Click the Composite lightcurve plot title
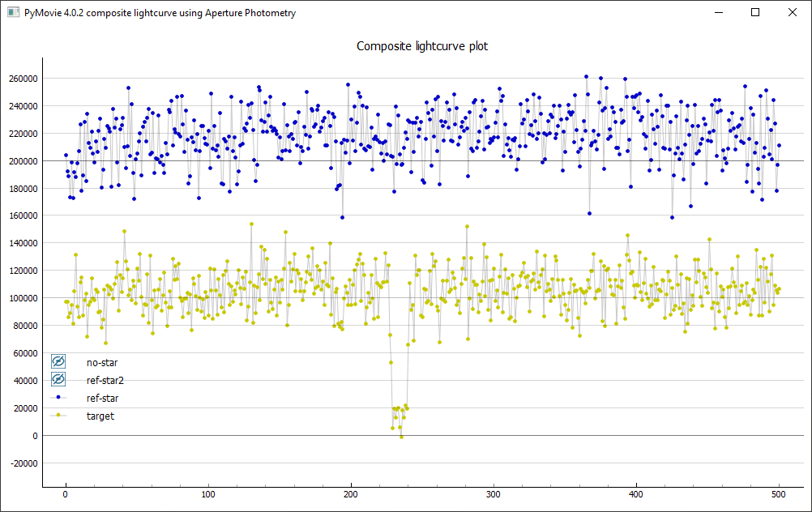The image size is (812, 512). (x=422, y=46)
